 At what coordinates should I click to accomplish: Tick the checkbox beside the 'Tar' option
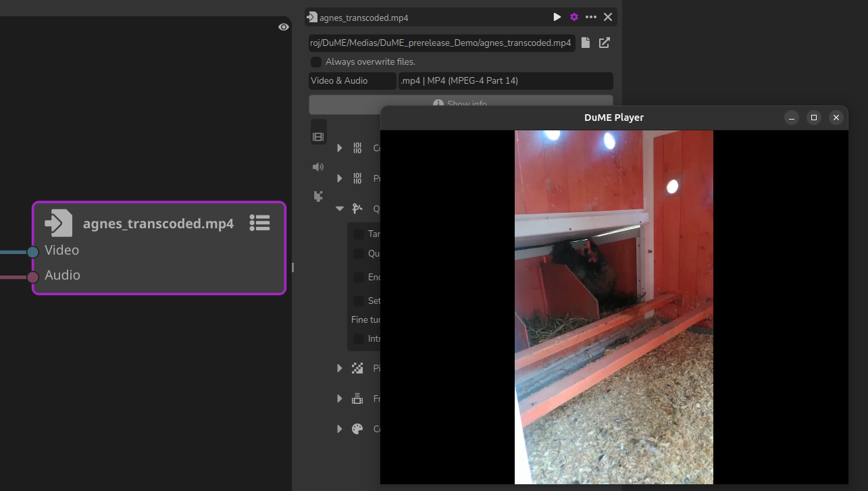(x=359, y=234)
